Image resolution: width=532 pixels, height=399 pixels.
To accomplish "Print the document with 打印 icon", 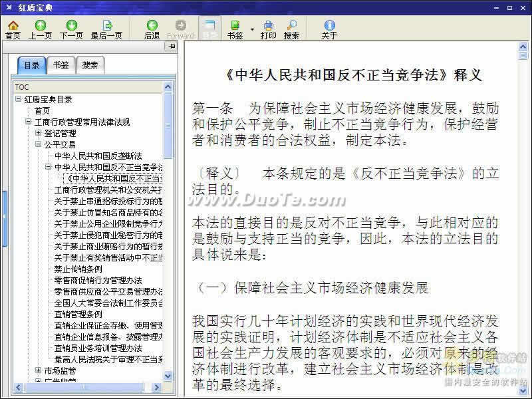I will [x=268, y=29].
